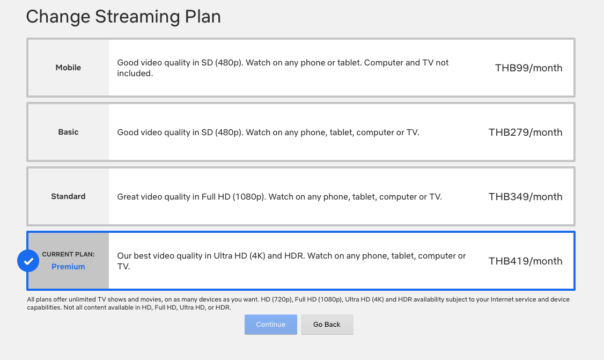Click the THB279/month price
This screenshot has height=360, width=604.
(525, 132)
